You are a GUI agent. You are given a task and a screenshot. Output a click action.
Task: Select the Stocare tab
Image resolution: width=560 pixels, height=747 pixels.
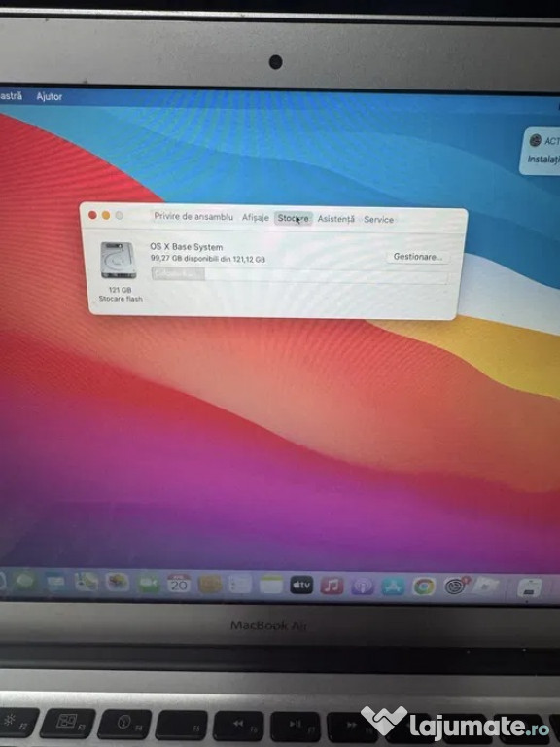294,218
